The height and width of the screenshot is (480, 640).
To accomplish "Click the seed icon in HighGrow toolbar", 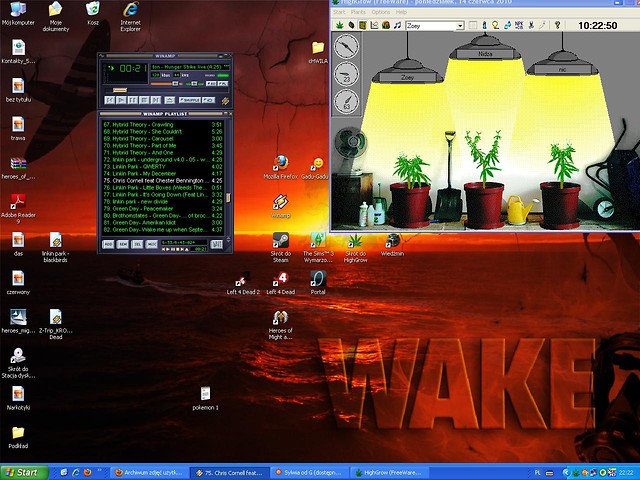I will (351, 25).
